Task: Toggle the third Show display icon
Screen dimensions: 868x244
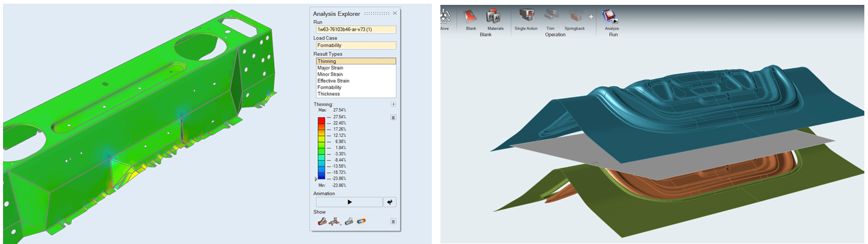Action: 349,221
